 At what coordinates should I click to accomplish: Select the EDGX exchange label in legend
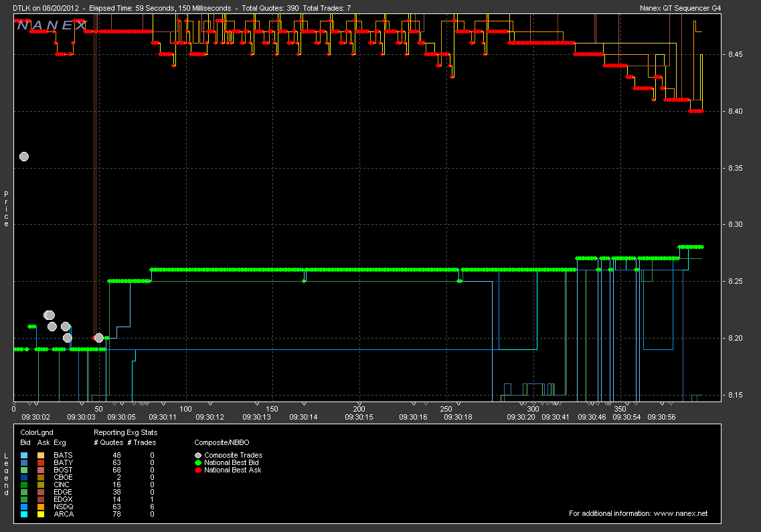pyautogui.click(x=63, y=499)
